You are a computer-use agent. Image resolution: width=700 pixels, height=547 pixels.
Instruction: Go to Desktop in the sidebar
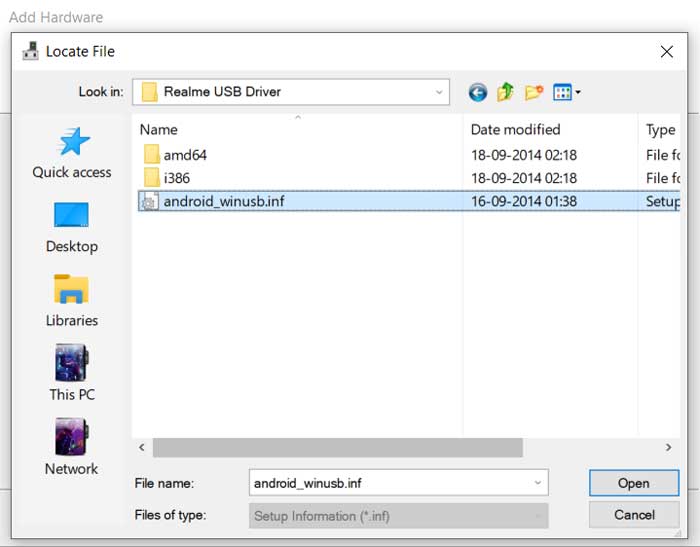(x=72, y=228)
